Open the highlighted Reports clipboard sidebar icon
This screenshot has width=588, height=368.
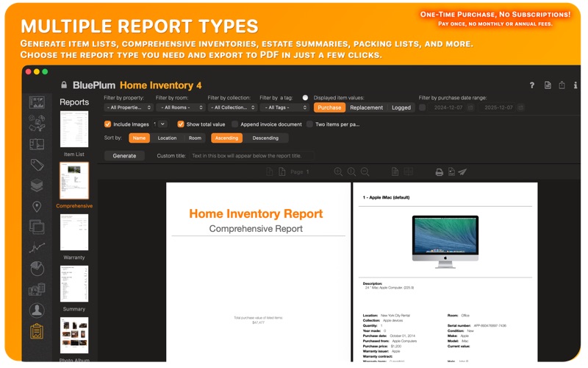37,331
